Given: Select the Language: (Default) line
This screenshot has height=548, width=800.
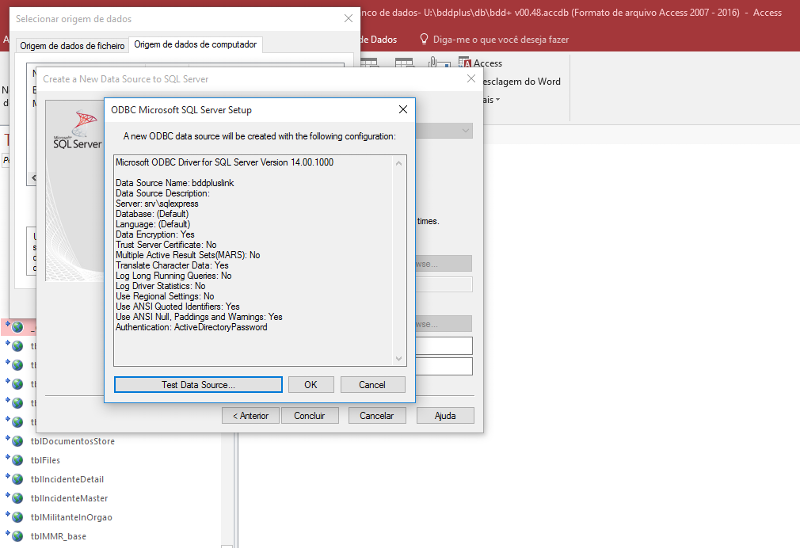Looking at the screenshot, I should (x=153, y=224).
